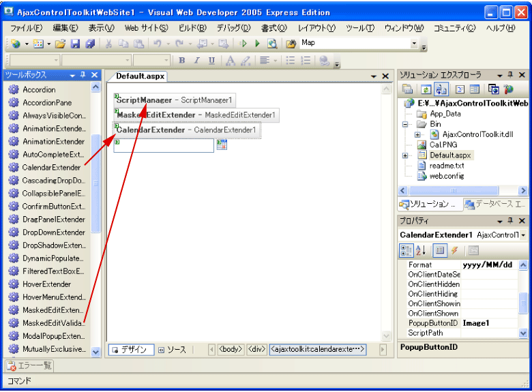Click the text box control in designer
532x392 pixels.
[164, 145]
